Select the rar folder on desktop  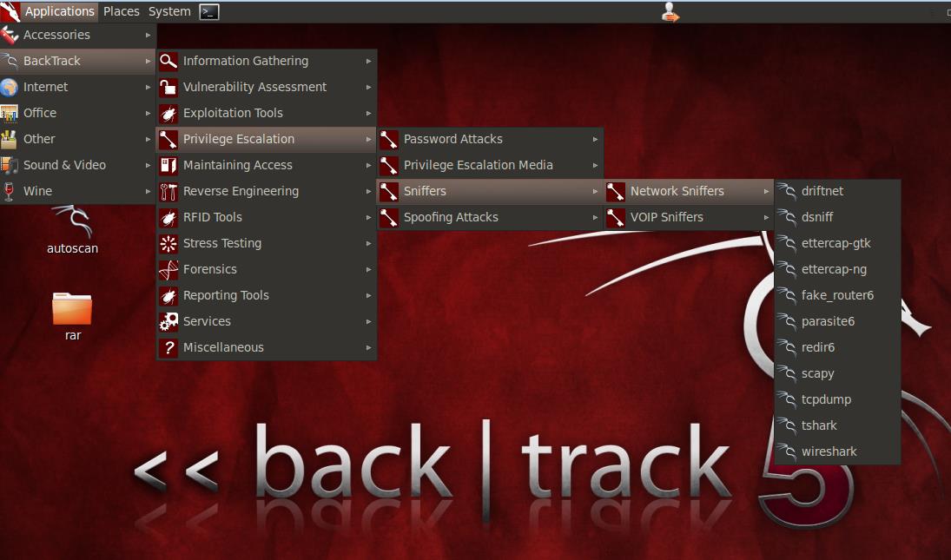coord(72,316)
